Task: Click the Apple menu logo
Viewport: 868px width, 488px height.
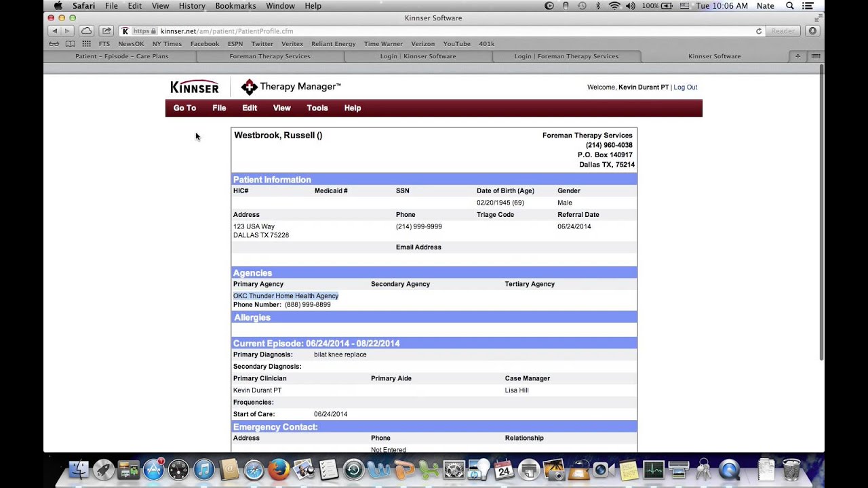Action: point(58,6)
